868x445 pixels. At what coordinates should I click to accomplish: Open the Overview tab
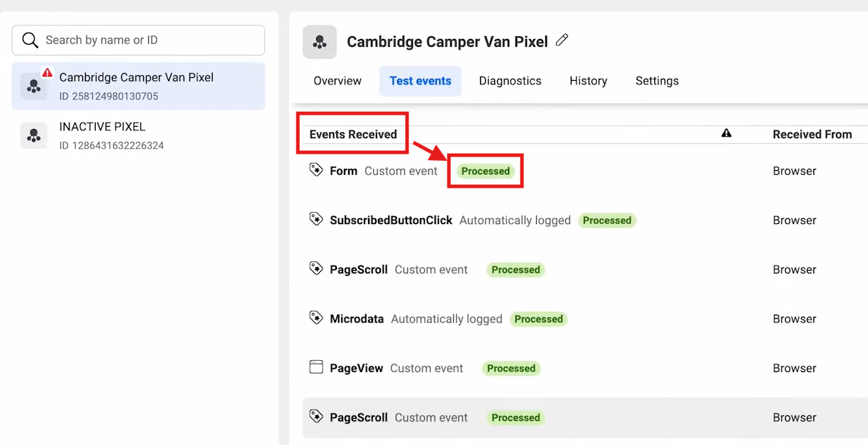pyautogui.click(x=338, y=81)
